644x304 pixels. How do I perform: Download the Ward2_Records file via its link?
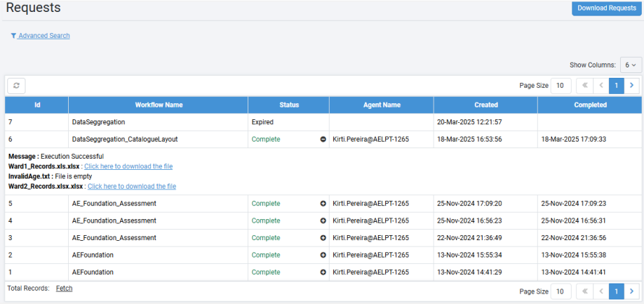[x=131, y=186]
